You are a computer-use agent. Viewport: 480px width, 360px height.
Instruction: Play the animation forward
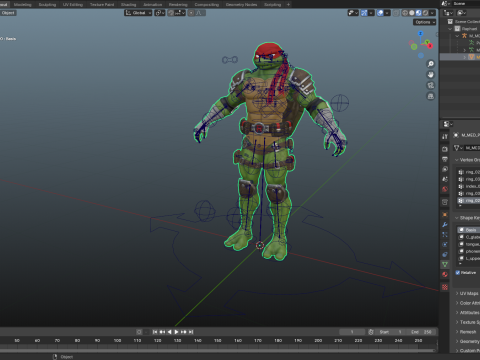pyautogui.click(x=177, y=332)
